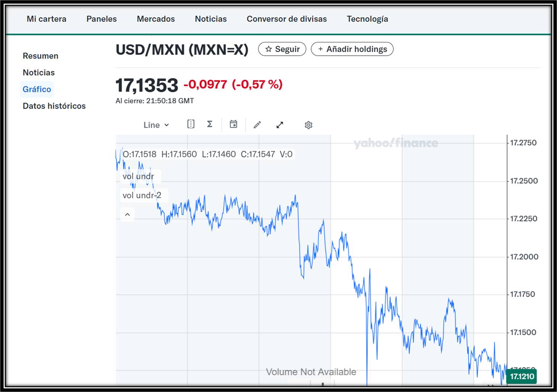Collapse the indicator legend with chevron
This screenshot has height=392, width=557.
(127, 215)
